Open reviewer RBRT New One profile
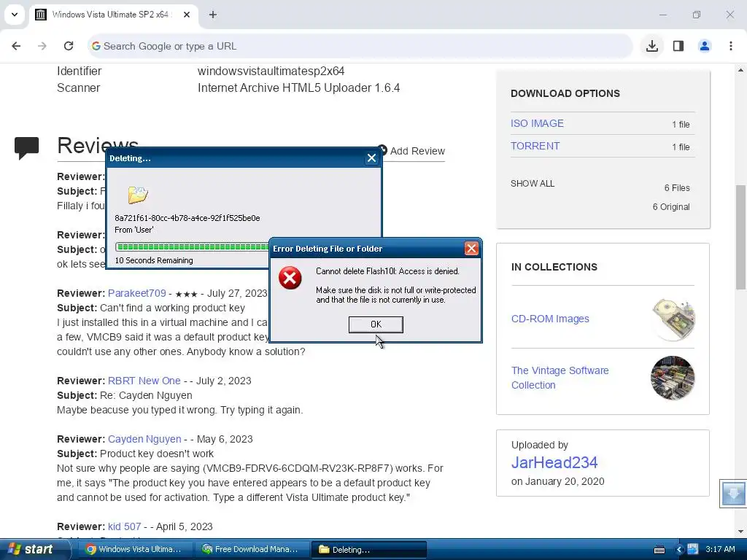Image resolution: width=747 pixels, height=560 pixels. point(144,381)
